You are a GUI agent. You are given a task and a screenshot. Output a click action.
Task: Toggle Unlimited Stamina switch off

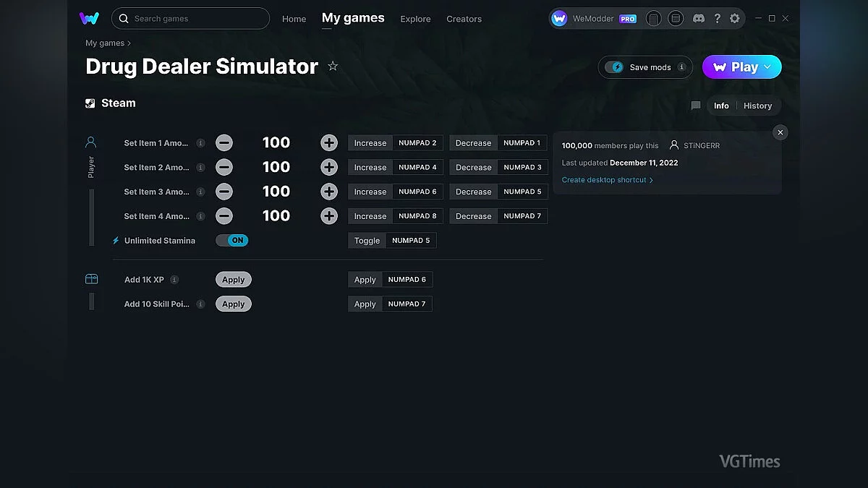232,241
